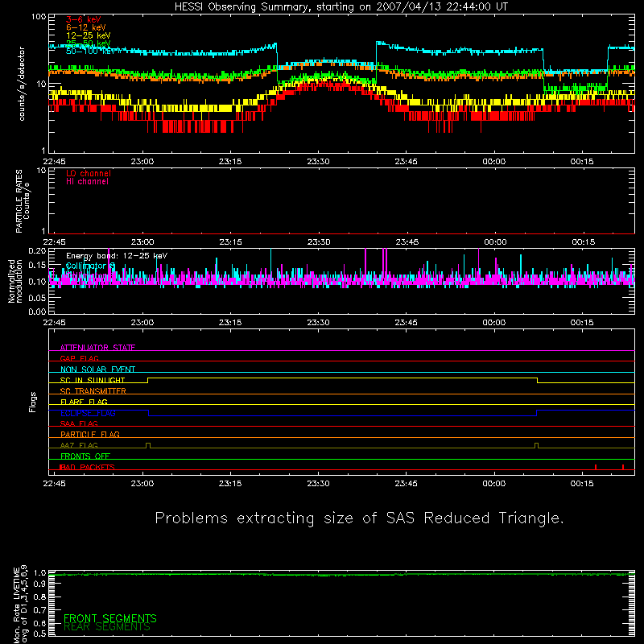Click the first AAZ_FLAG pulse near 23:00

[148, 445]
